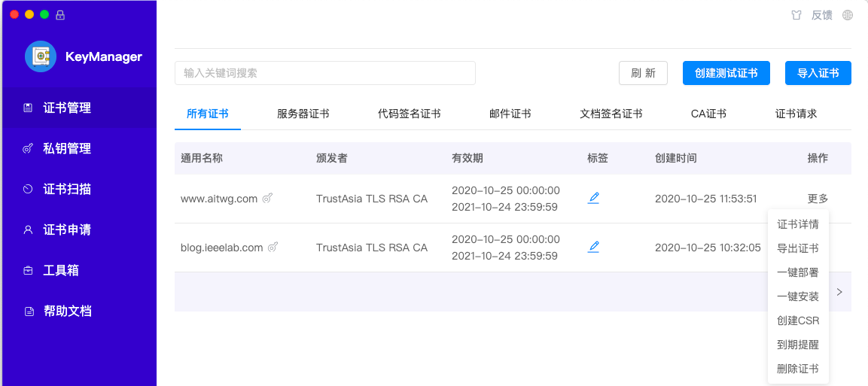The height and width of the screenshot is (386, 868).
Task: Click the 工具箱 toolbox icon
Action: (28, 271)
